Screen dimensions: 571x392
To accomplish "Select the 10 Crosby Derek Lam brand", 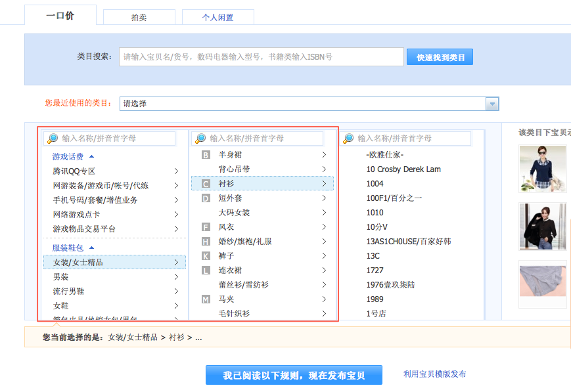I will click(x=403, y=169).
